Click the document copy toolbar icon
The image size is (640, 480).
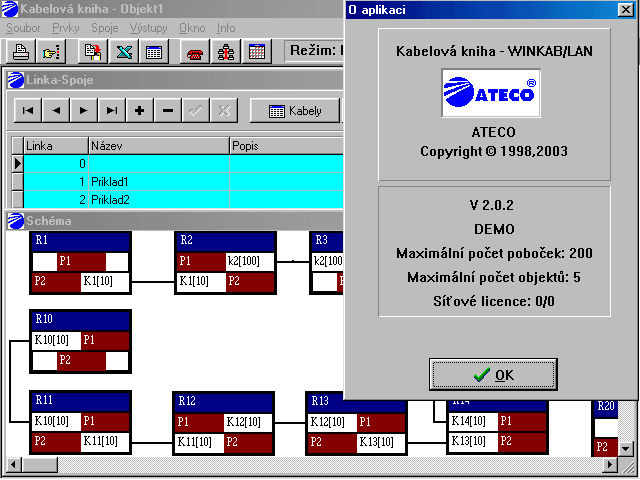coord(93,52)
